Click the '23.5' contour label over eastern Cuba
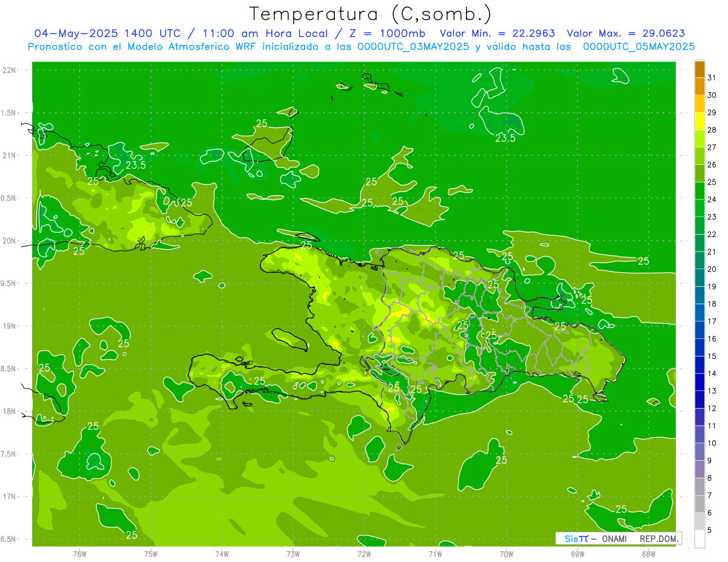The height and width of the screenshot is (562, 728). click(x=135, y=165)
